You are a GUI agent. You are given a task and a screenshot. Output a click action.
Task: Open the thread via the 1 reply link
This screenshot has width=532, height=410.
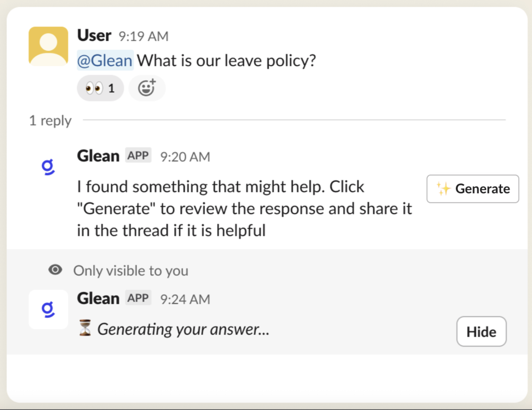click(50, 121)
